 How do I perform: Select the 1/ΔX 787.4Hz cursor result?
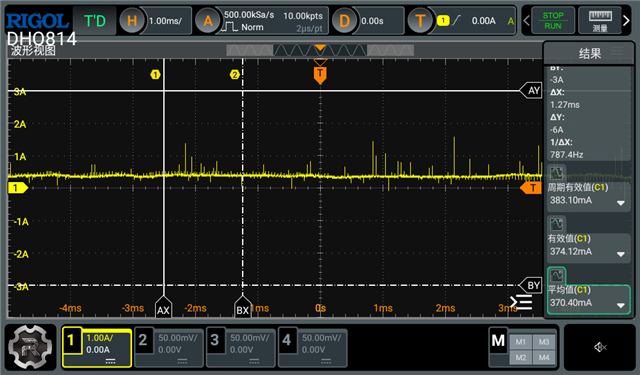[x=567, y=155]
